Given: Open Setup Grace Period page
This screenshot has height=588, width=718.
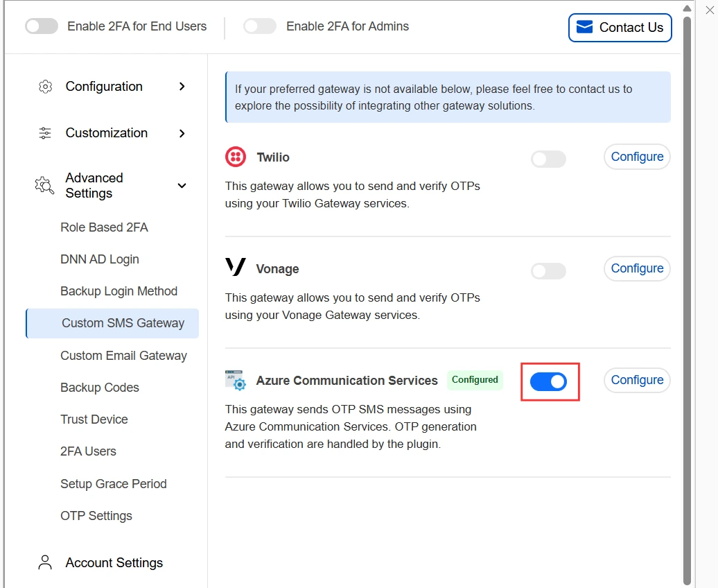Looking at the screenshot, I should 114,484.
